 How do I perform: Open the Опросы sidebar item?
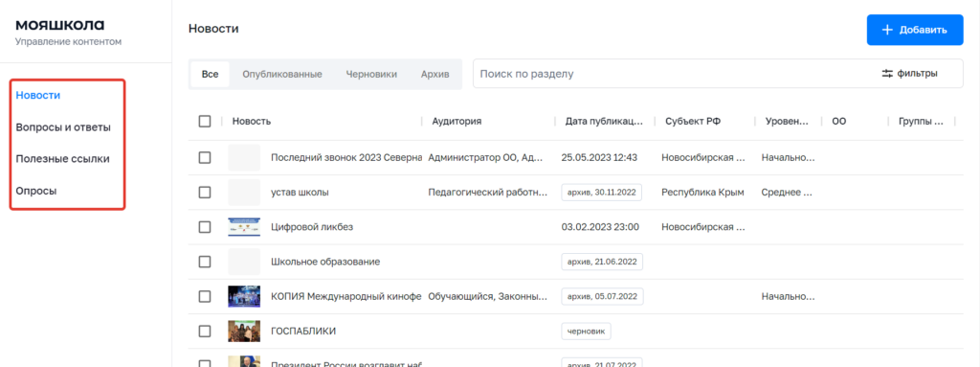(36, 191)
